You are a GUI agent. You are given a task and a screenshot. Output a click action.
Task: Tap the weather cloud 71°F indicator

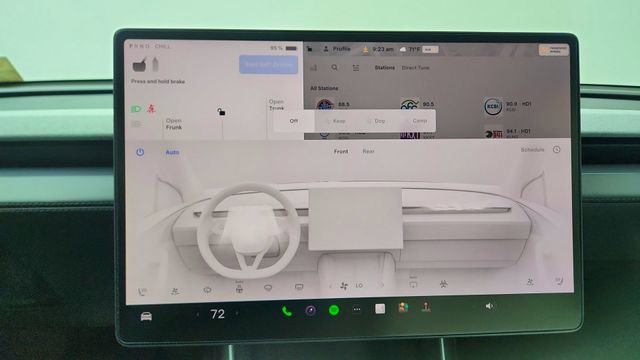(410, 49)
